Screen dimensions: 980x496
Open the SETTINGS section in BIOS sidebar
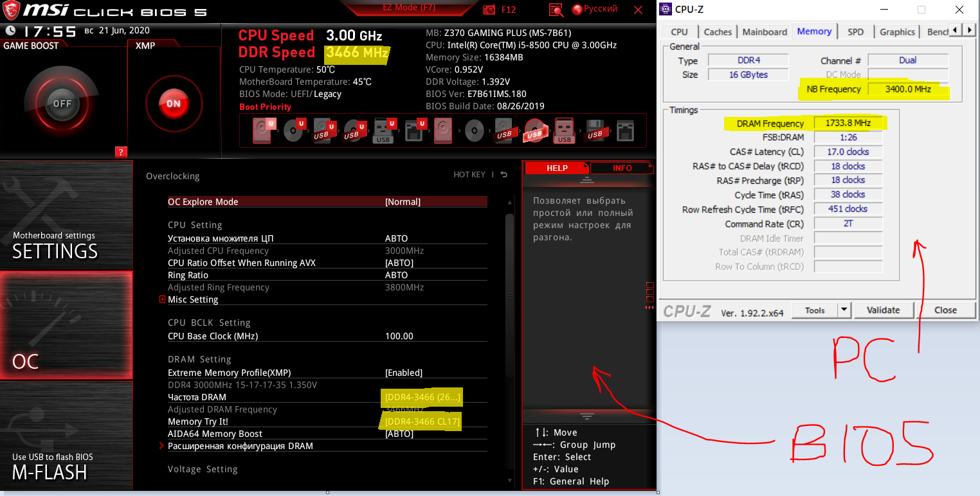click(x=66, y=215)
